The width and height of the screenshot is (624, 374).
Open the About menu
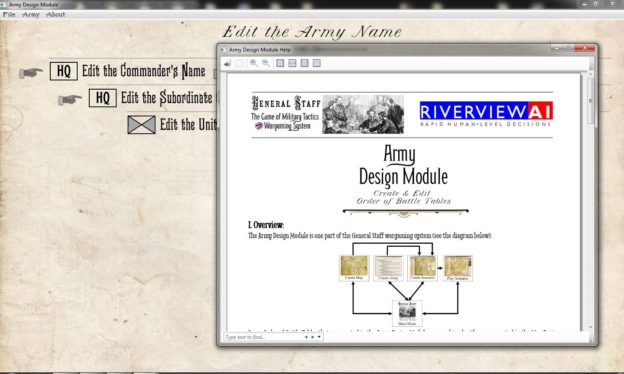coord(55,15)
